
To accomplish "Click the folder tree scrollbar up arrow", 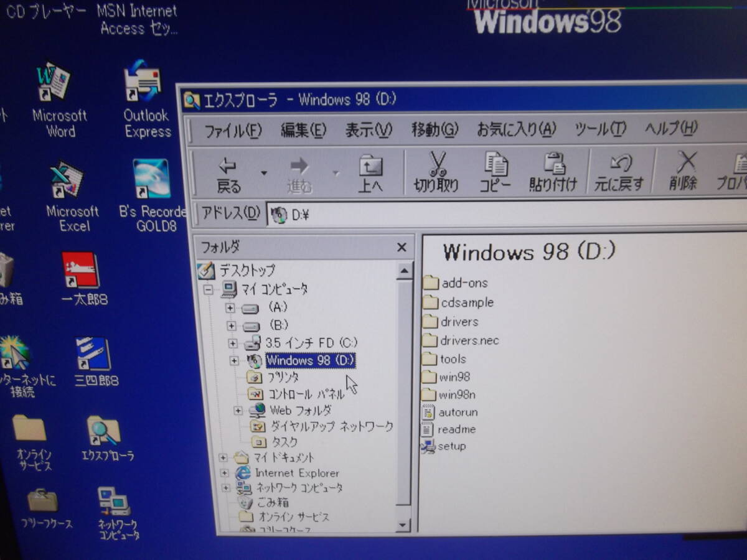I will 403,271.
